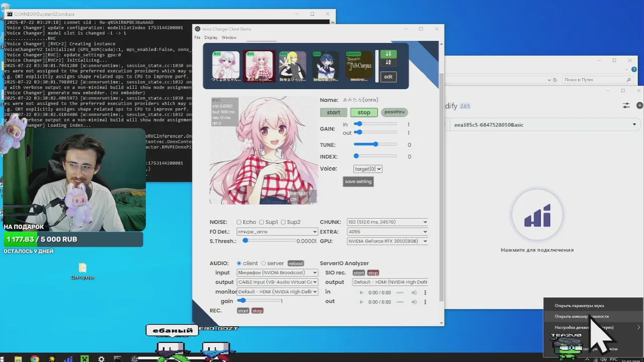Adjust the S.Thresh. slider

pos(270,241)
